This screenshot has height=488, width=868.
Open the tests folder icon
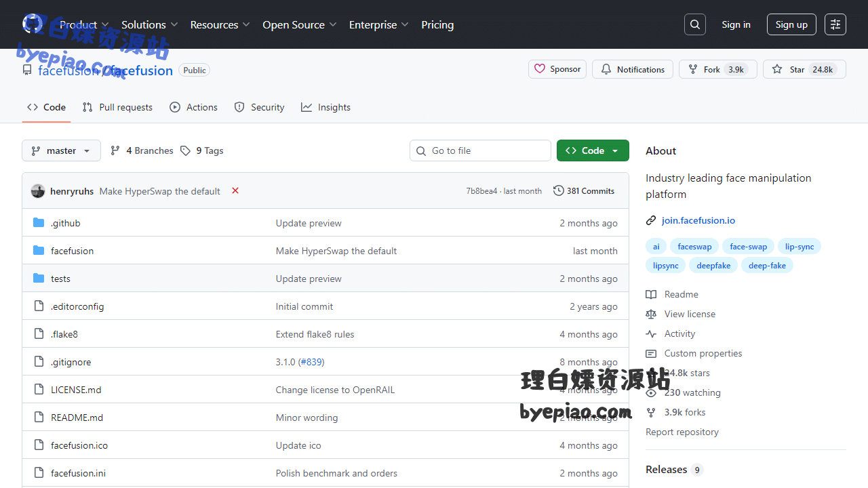click(39, 278)
